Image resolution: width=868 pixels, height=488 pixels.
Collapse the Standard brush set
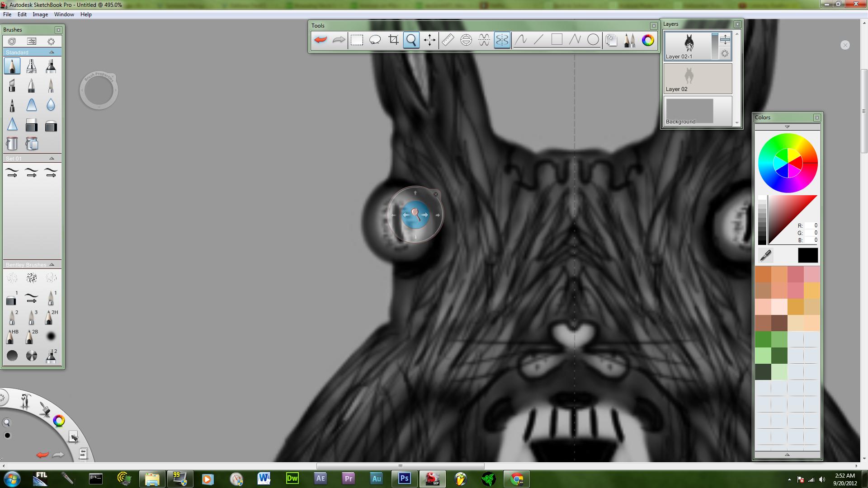pyautogui.click(x=52, y=52)
